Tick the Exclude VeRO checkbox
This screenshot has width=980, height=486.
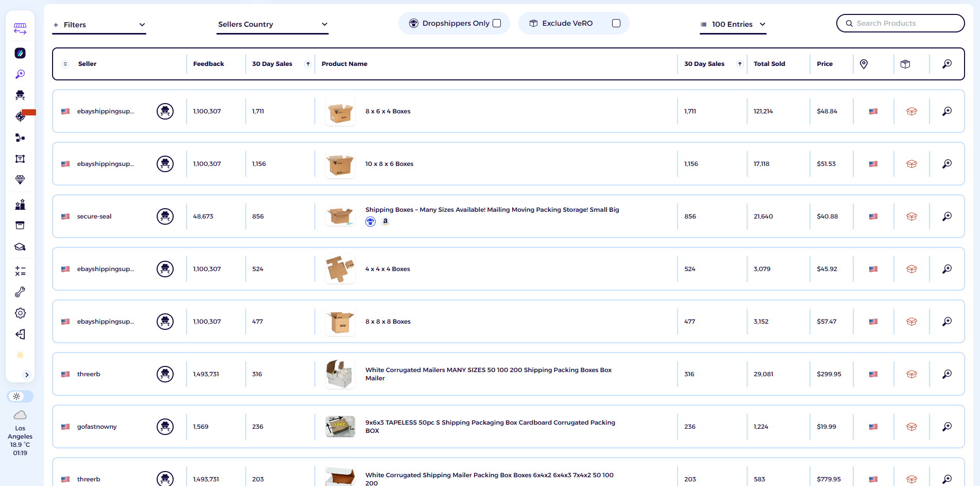(x=616, y=23)
